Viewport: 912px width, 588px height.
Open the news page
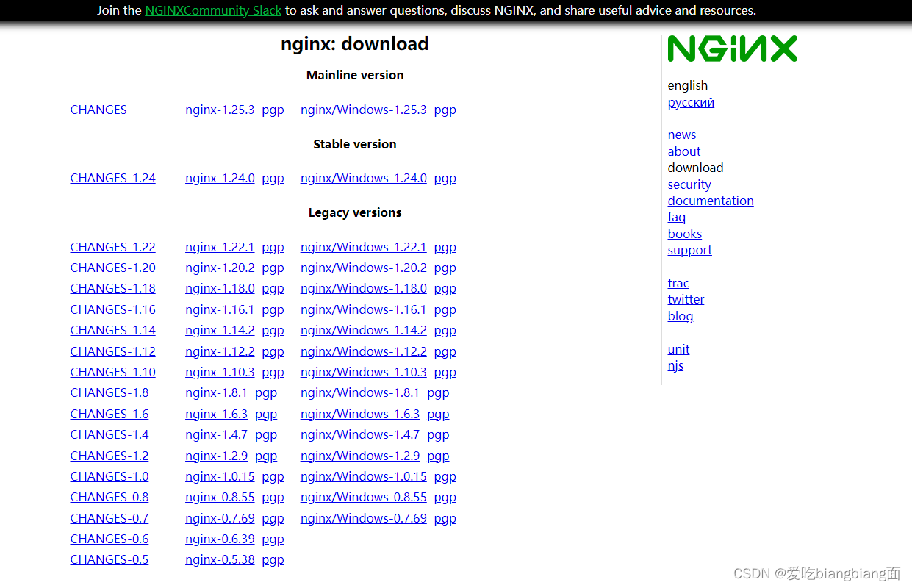coord(681,135)
